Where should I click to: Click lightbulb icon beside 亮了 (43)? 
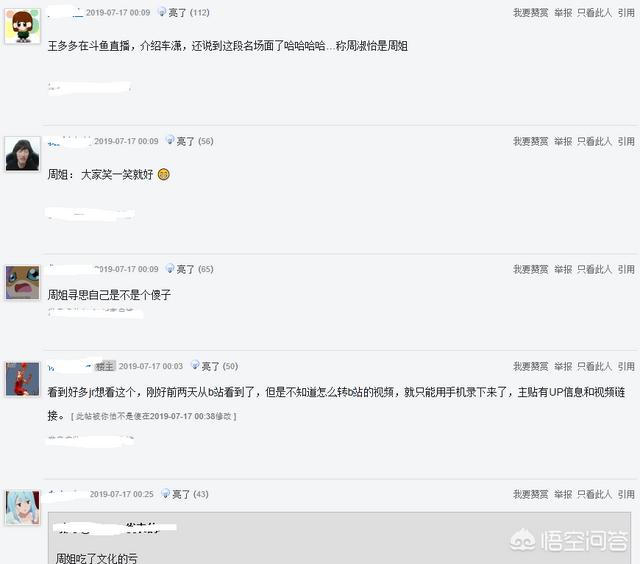(x=165, y=493)
